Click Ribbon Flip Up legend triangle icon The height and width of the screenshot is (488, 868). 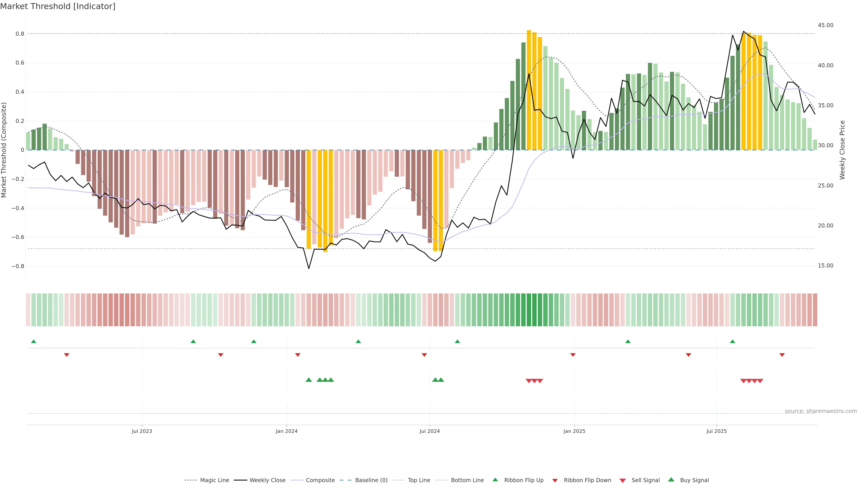pos(495,480)
